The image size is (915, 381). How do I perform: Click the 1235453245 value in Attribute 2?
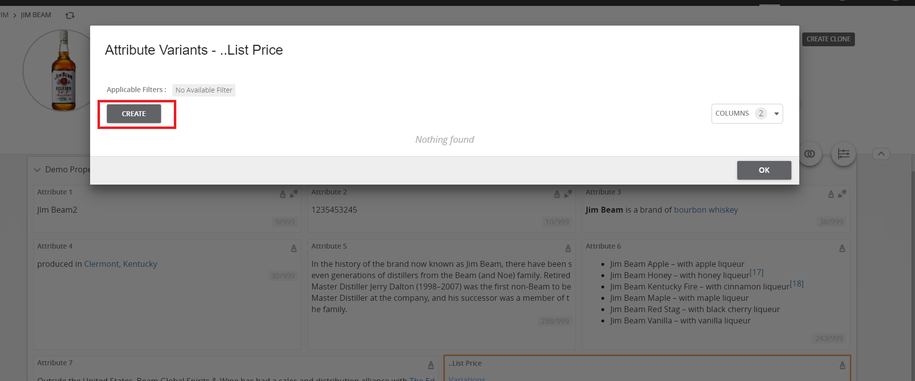click(x=334, y=210)
